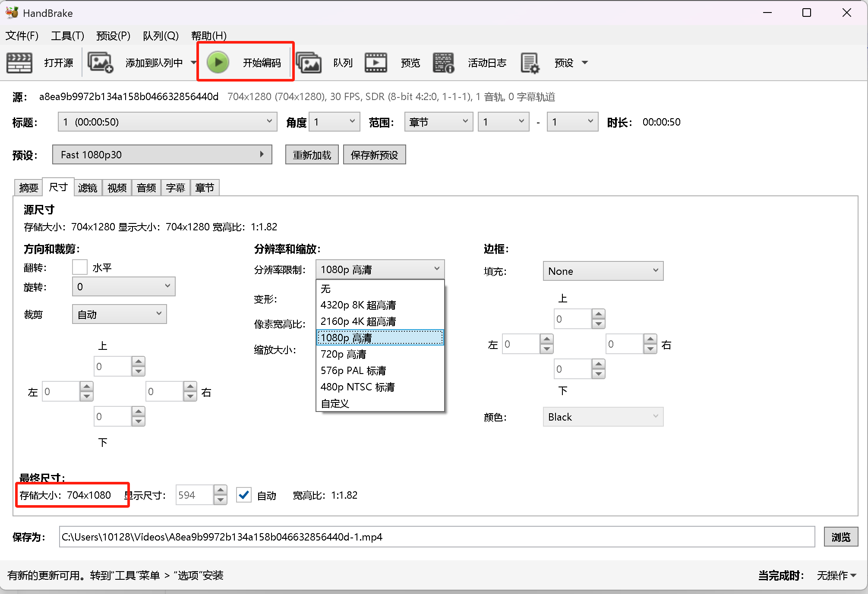Switch to the 视频 tab
This screenshot has height=594, width=868.
point(117,188)
